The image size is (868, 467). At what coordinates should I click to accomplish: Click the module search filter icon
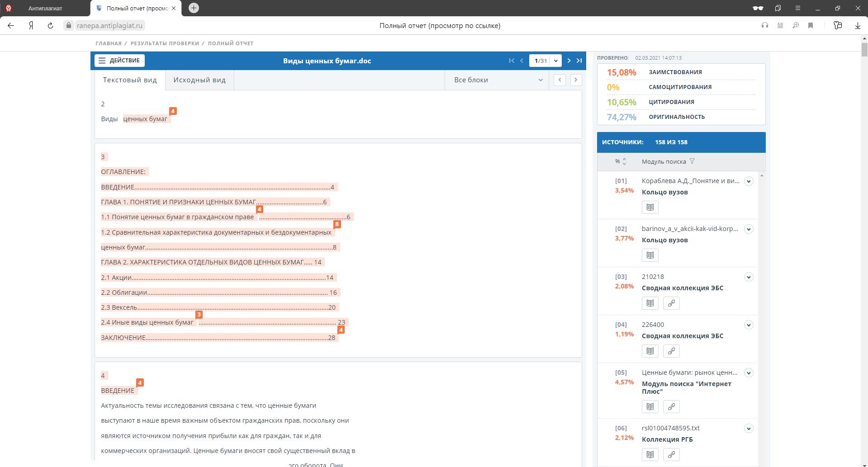(x=692, y=161)
